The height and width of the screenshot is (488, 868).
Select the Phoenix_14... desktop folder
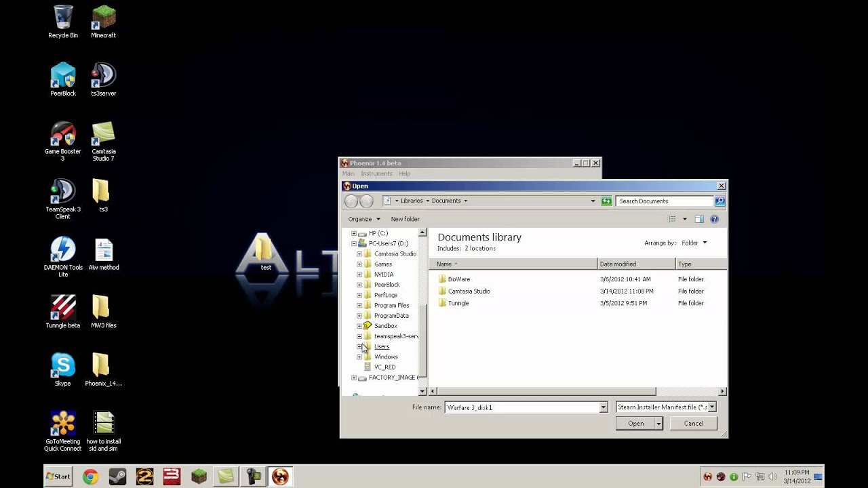point(103,370)
